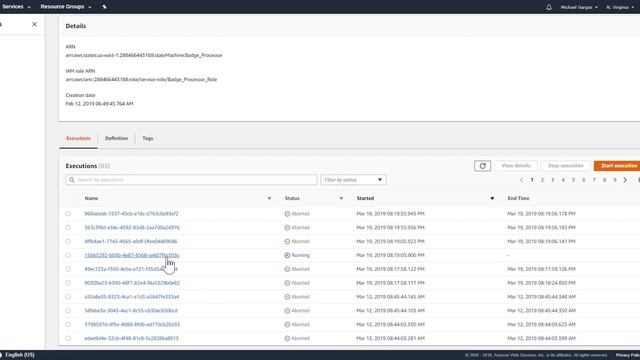Image resolution: width=640 pixels, height=360 pixels.
Task: Go to page 9 of executions
Action: click(x=615, y=180)
